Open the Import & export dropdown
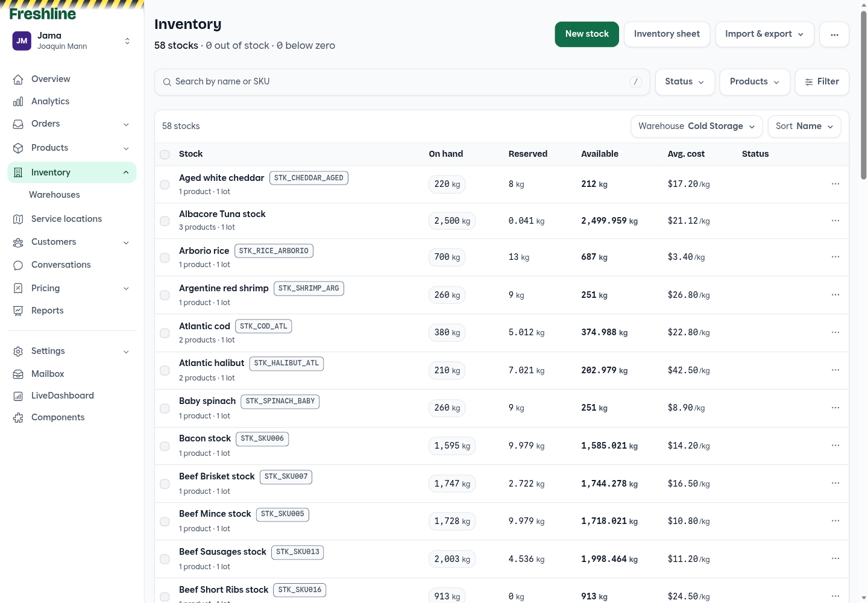Viewport: 868px width, 603px height. 764,34
